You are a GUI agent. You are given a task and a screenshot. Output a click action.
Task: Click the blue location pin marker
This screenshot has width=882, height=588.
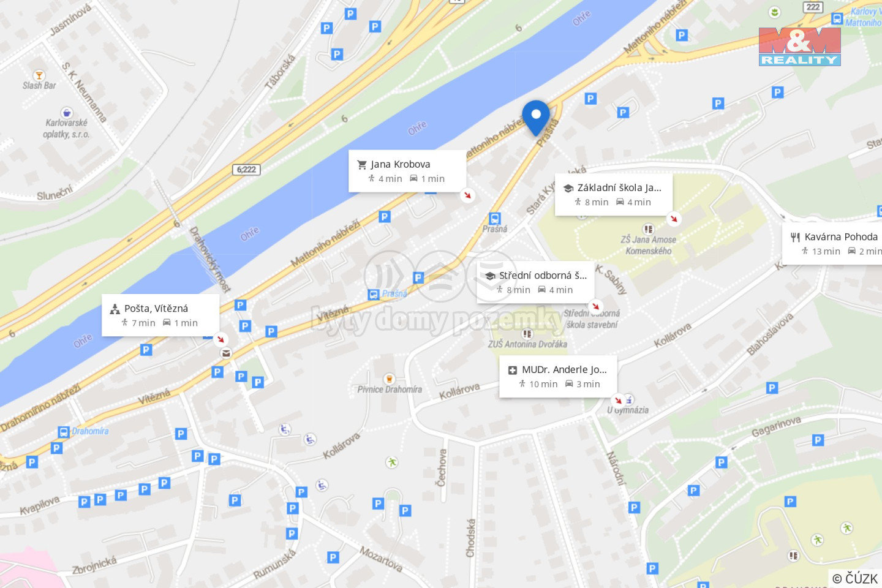tap(536, 118)
